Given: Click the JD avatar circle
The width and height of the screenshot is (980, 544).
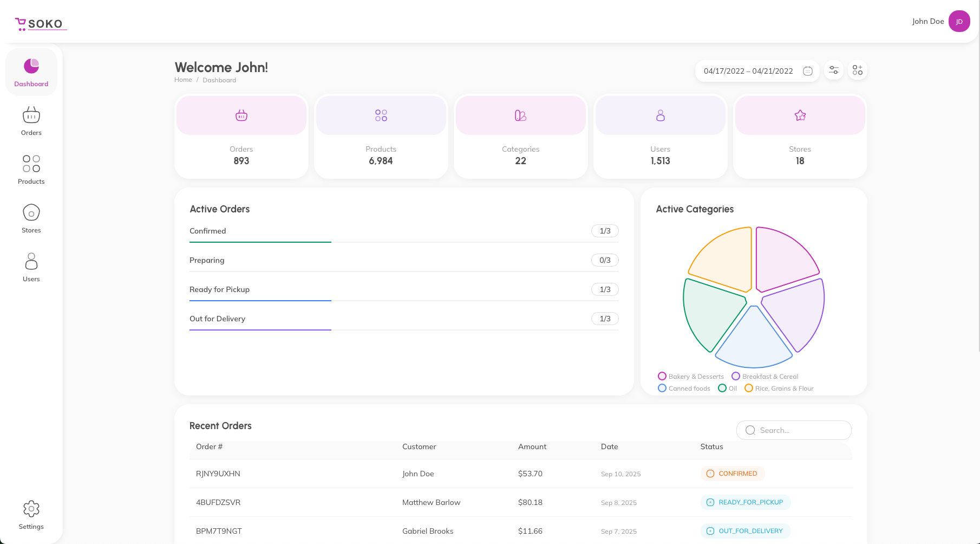Looking at the screenshot, I should tap(959, 22).
